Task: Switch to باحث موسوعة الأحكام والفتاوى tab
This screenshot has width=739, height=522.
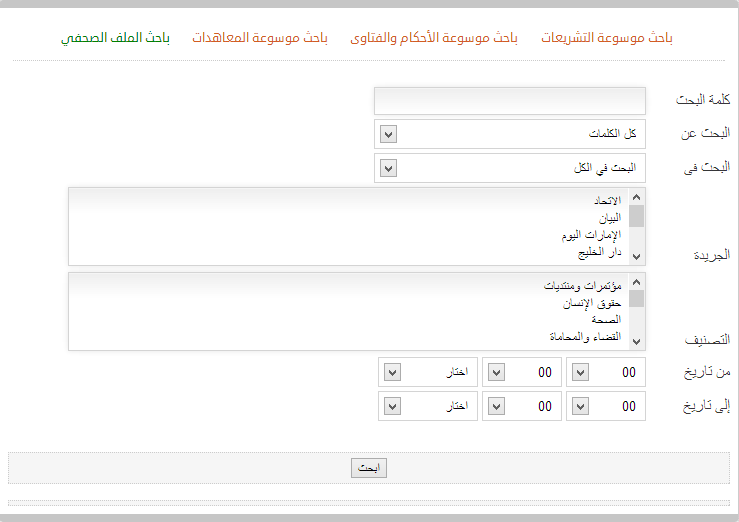Action: (434, 38)
